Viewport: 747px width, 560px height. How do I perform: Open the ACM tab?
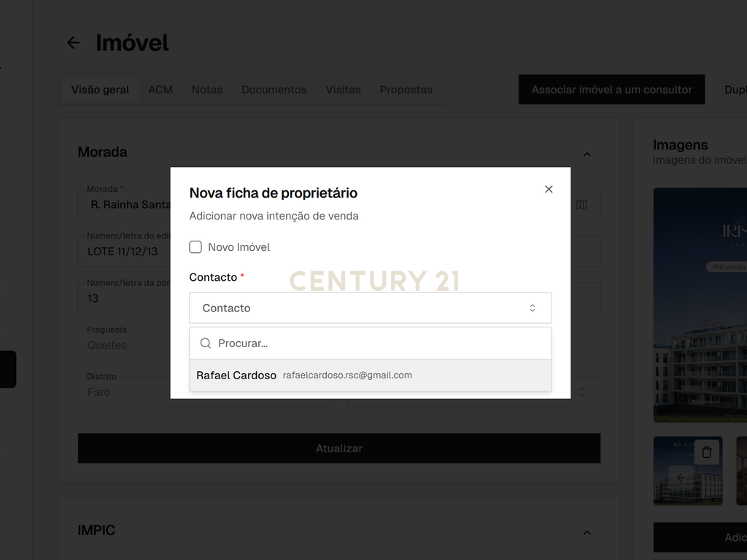(x=160, y=90)
